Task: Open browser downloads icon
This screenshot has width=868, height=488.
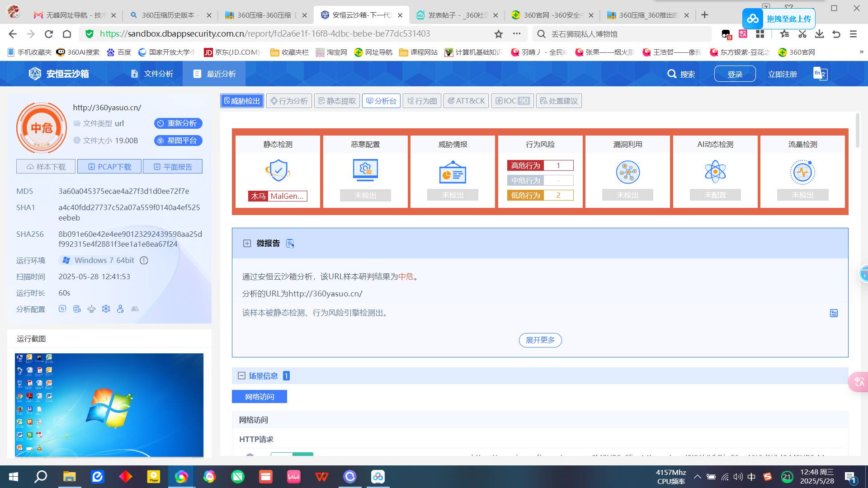Action: coord(819,34)
